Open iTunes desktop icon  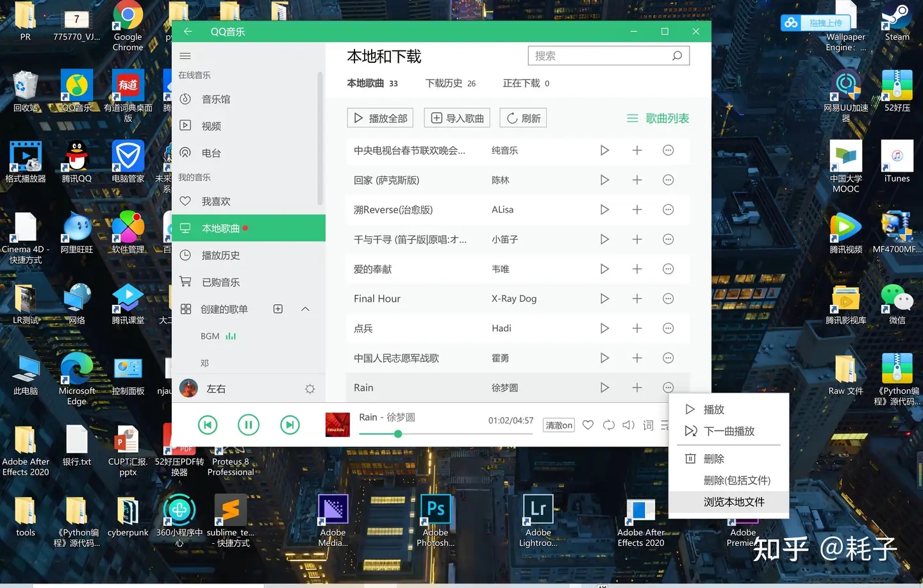[897, 162]
